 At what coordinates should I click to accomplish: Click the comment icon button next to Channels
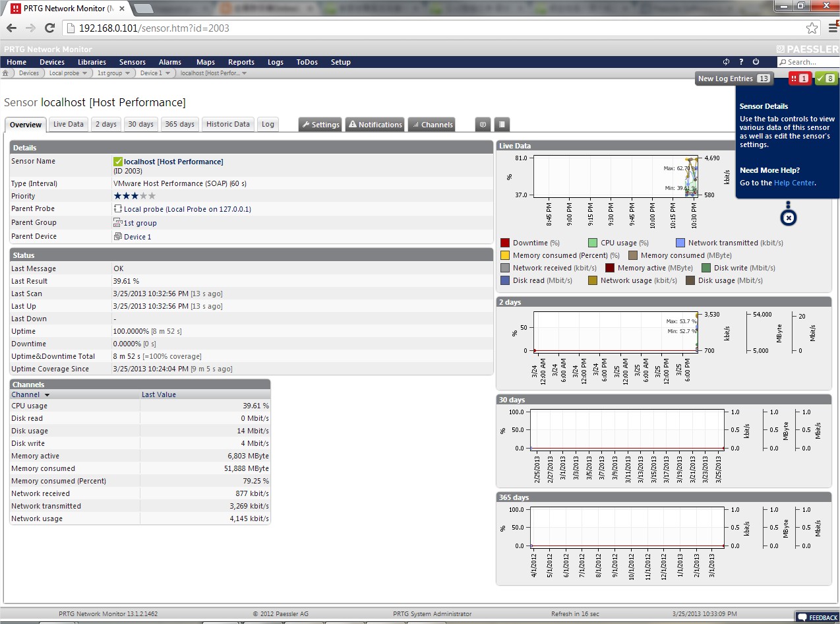pos(483,124)
